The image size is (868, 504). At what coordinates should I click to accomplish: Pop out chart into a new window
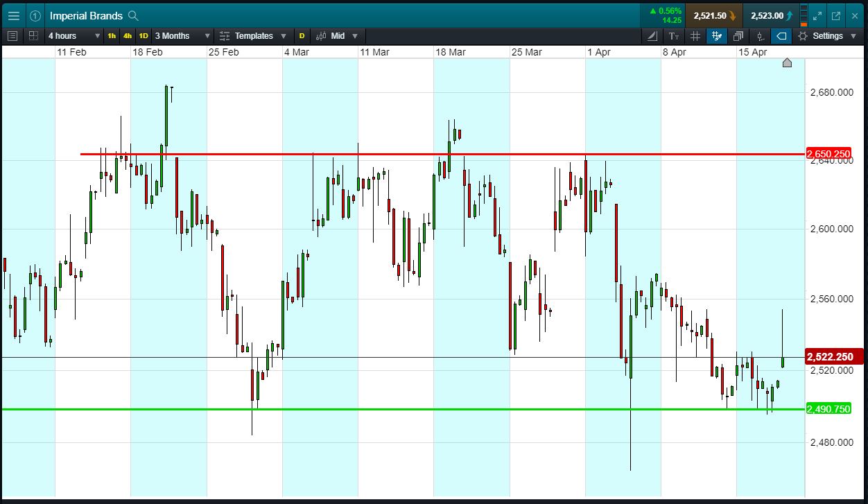point(836,15)
